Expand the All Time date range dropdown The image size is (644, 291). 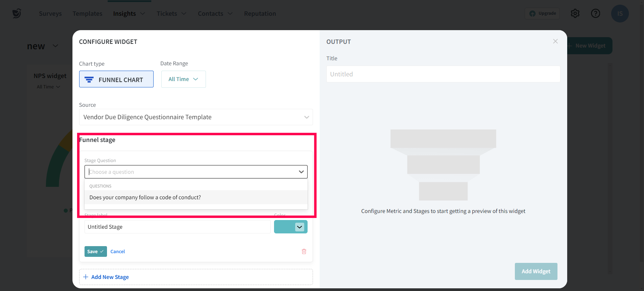click(x=183, y=79)
